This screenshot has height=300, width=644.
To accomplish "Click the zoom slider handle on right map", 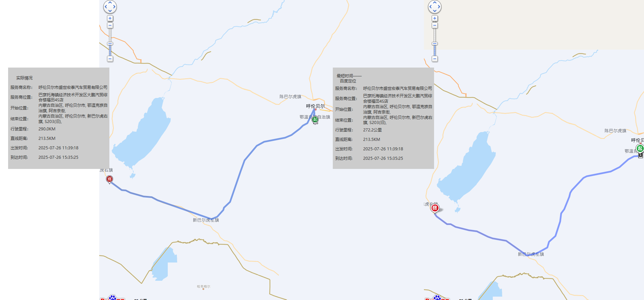I will coord(435,44).
